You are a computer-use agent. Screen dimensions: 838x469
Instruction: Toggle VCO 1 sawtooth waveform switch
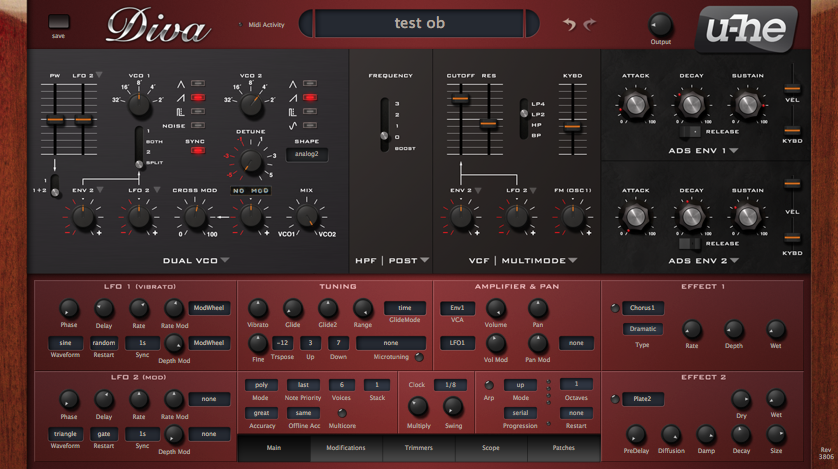click(198, 97)
